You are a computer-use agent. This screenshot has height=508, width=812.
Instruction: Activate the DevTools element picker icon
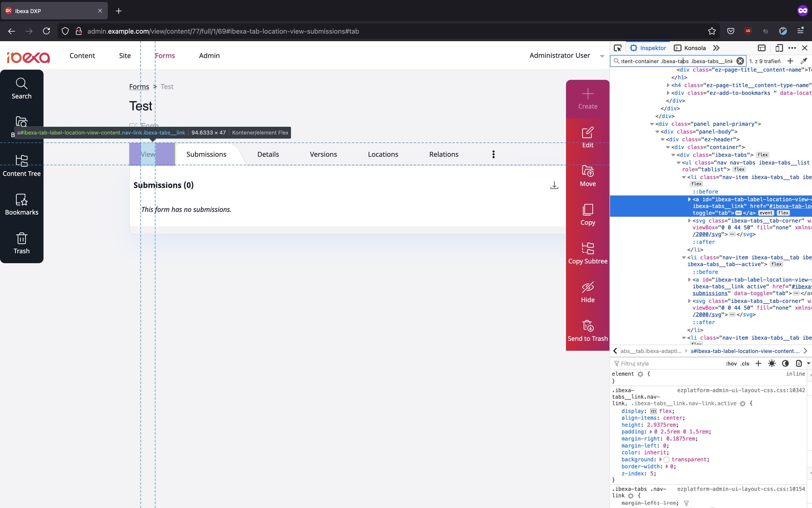pyautogui.click(x=618, y=48)
